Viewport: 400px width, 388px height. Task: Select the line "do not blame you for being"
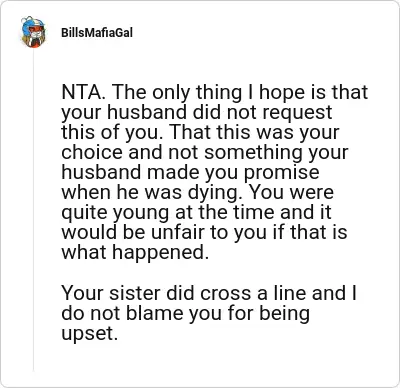pyautogui.click(x=185, y=313)
